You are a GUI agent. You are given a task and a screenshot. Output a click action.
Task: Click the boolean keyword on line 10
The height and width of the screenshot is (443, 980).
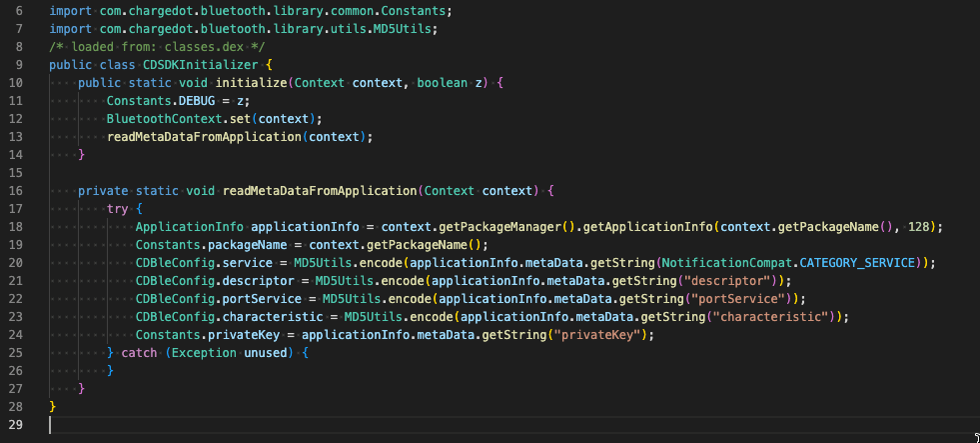(x=442, y=83)
